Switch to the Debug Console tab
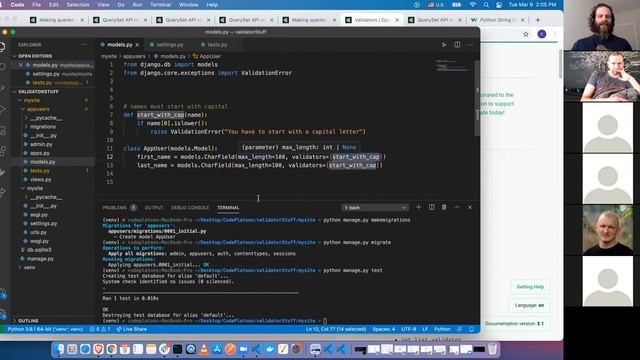Screen dimensions: 640x360 190,208
